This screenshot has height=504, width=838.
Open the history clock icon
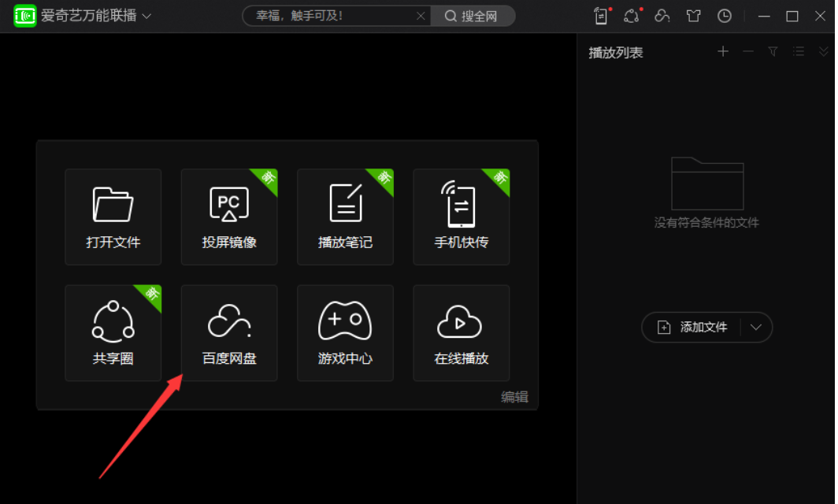pos(724,16)
